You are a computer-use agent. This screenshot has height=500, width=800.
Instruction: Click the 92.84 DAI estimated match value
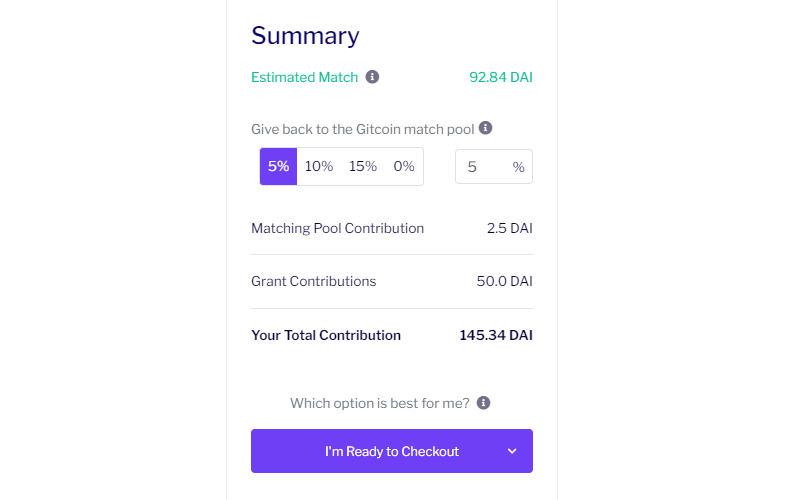pyautogui.click(x=501, y=77)
